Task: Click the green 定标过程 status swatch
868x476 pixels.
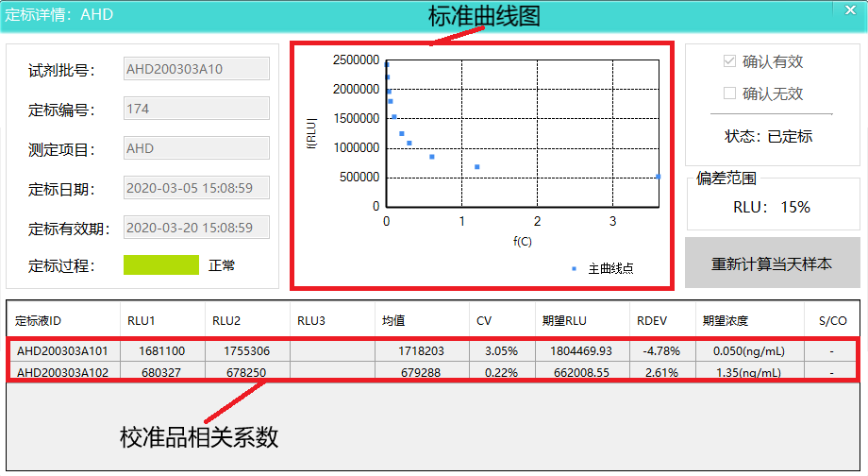Action: coord(161,265)
